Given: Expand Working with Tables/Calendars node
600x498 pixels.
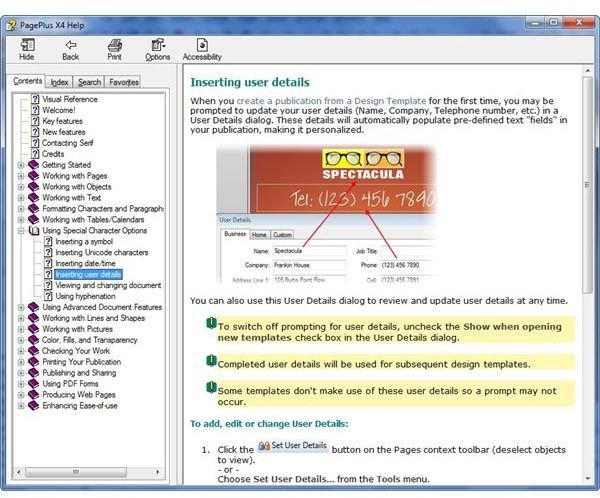Looking at the screenshot, I should [21, 220].
